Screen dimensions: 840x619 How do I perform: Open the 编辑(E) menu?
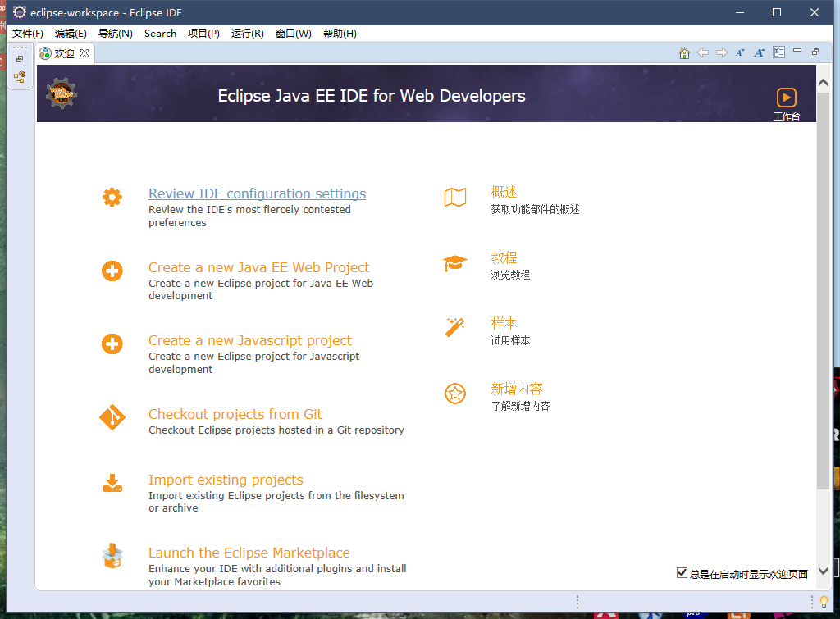(71, 33)
